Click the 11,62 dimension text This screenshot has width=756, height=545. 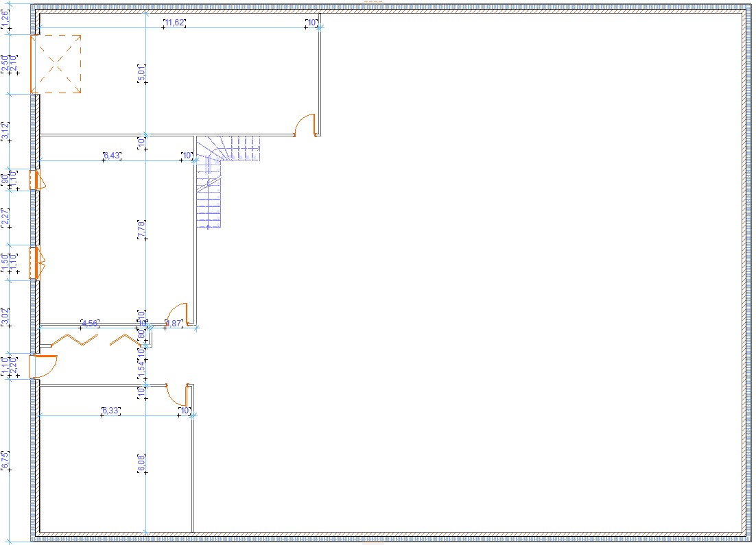point(174,23)
